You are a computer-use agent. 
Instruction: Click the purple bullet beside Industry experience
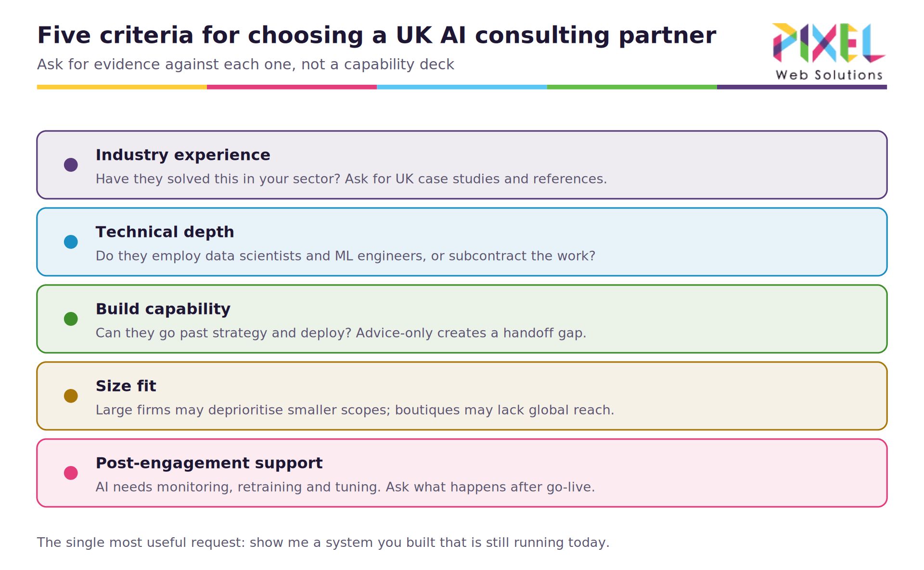point(71,165)
